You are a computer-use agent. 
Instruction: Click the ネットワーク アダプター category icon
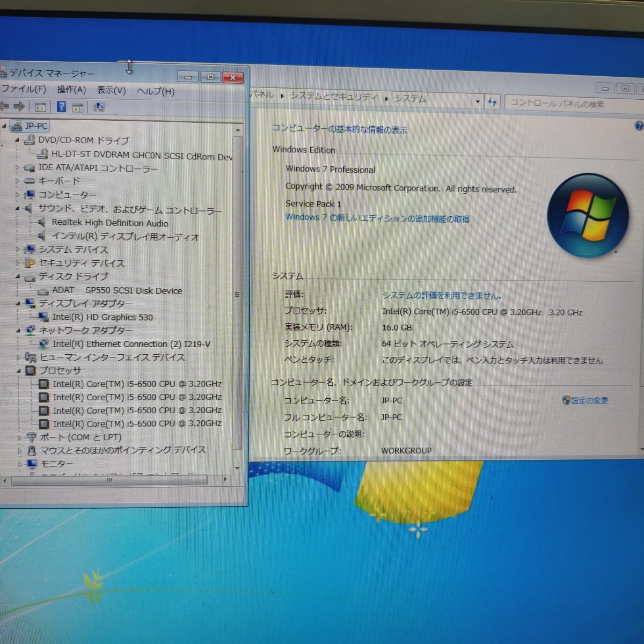tap(31, 330)
